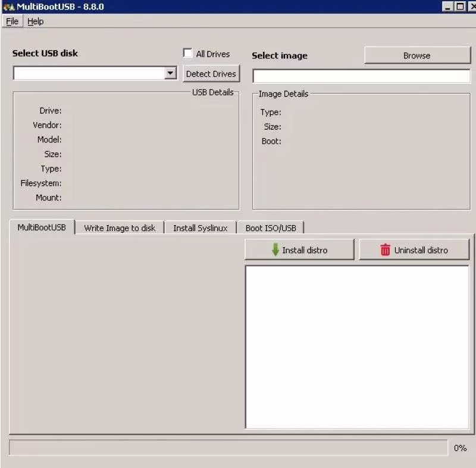Minimize the MultiBootUSB window

coord(447,7)
